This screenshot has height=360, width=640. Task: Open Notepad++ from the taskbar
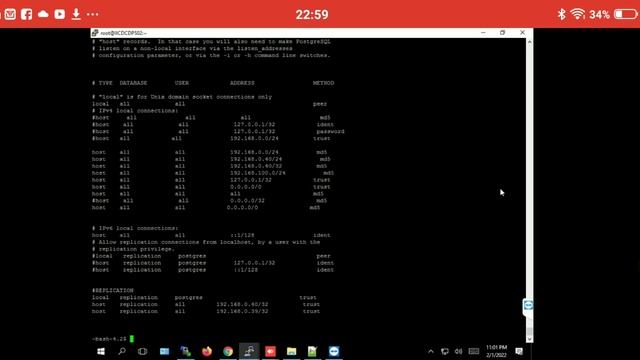click(x=312, y=351)
